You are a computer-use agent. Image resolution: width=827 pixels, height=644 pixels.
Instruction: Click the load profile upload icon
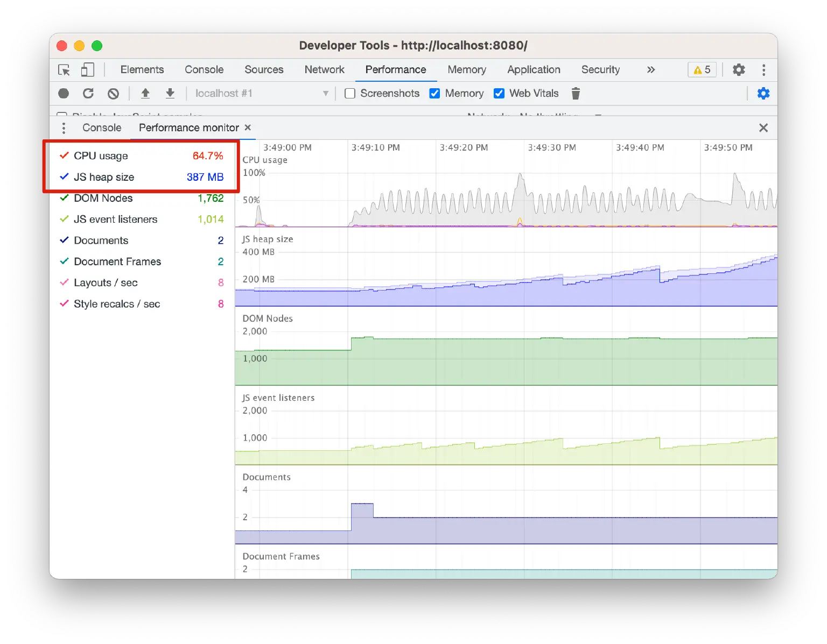(x=145, y=94)
